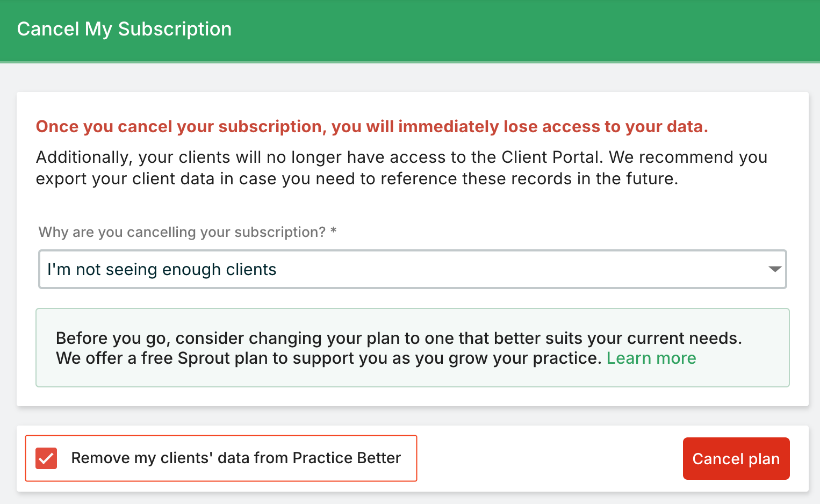Click the dropdown arrow for cancellation reason
820x504 pixels.
coord(774,269)
